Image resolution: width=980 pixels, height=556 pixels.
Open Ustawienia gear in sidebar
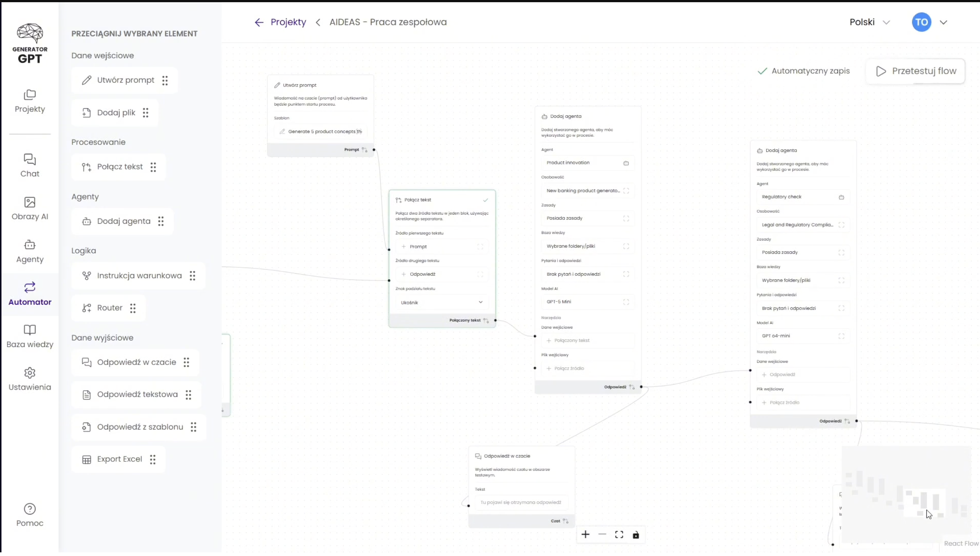(30, 379)
